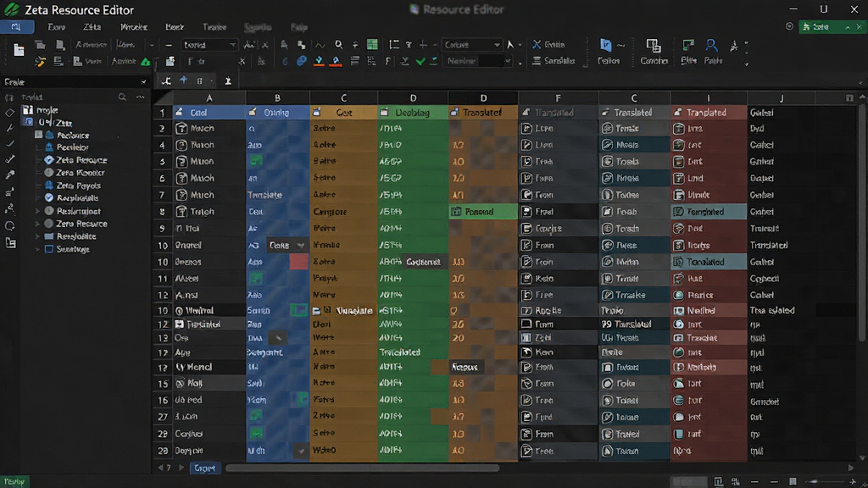
Task: Click the next-sheet arrow beside the Export tab
Action: click(181, 468)
